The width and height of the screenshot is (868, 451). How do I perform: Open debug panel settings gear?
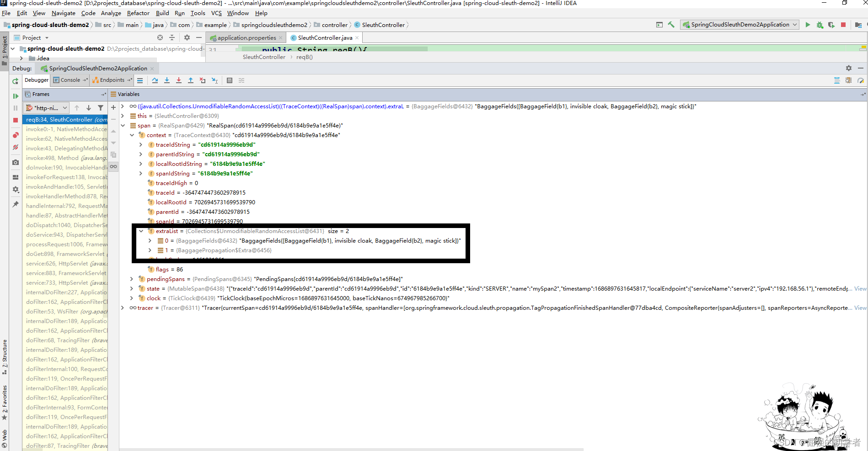(x=849, y=68)
